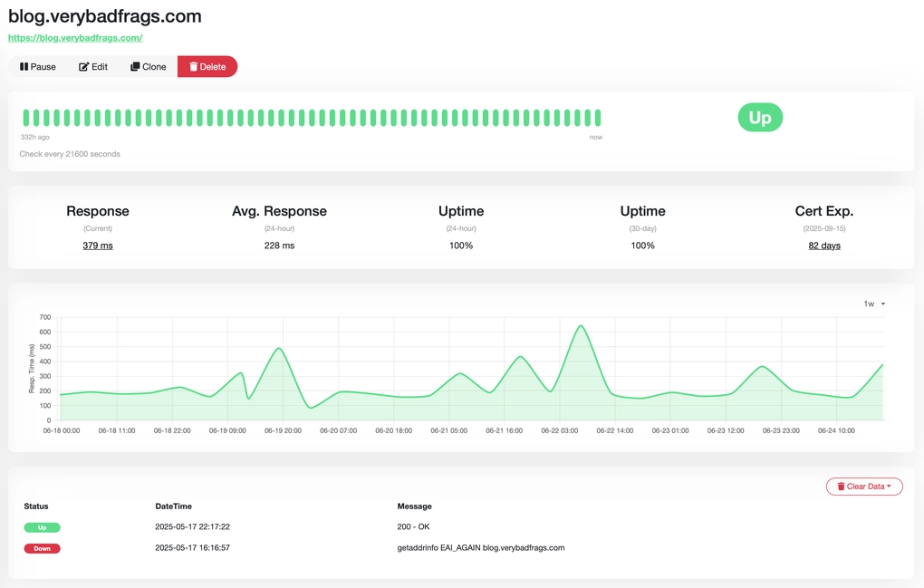924x588 pixels.
Task: Click the latest green heartbeat bar
Action: point(596,117)
